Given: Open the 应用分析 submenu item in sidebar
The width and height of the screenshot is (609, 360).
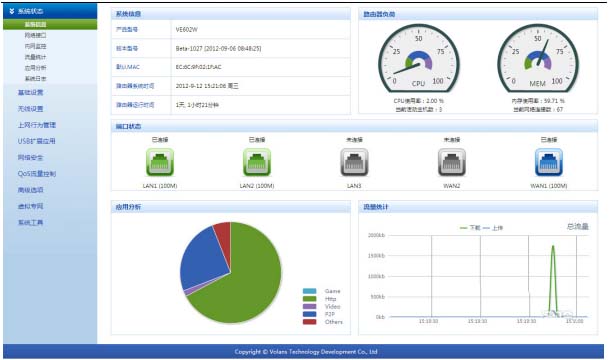Looking at the screenshot, I should [x=35, y=68].
